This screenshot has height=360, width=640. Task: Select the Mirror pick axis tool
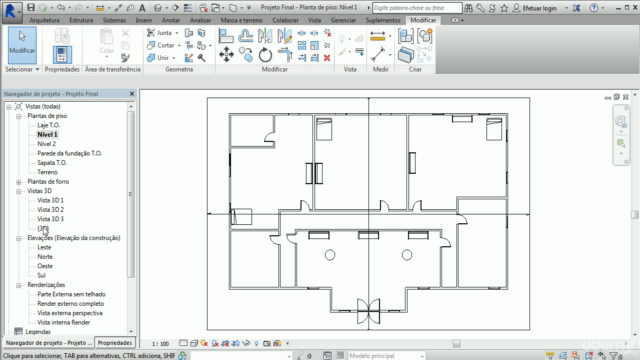point(265,36)
